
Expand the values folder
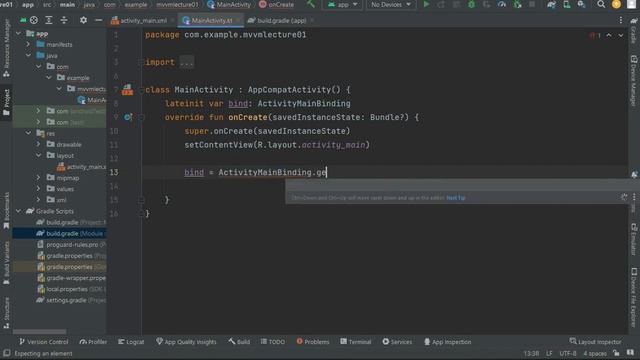(x=38, y=189)
